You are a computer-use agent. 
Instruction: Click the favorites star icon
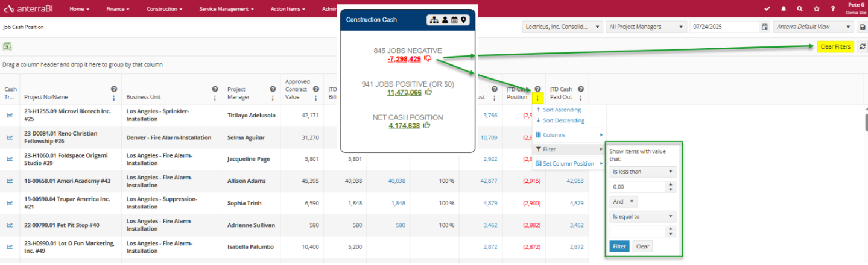tap(816, 9)
